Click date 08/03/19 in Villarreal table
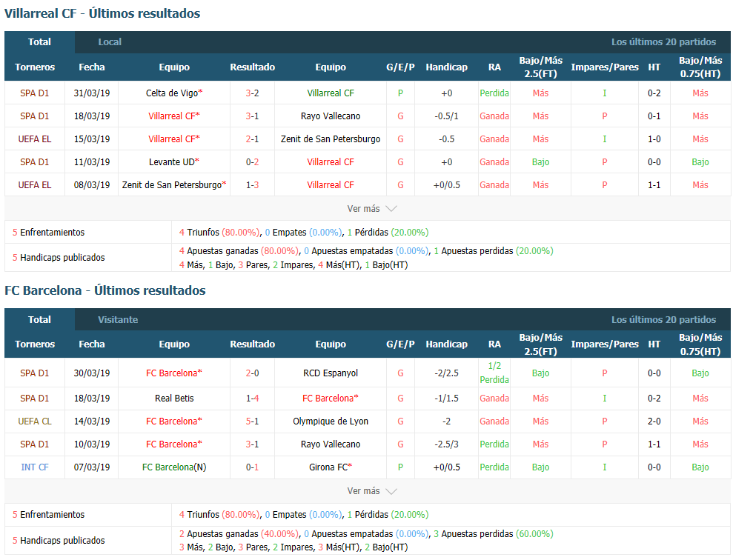 pyautogui.click(x=92, y=185)
